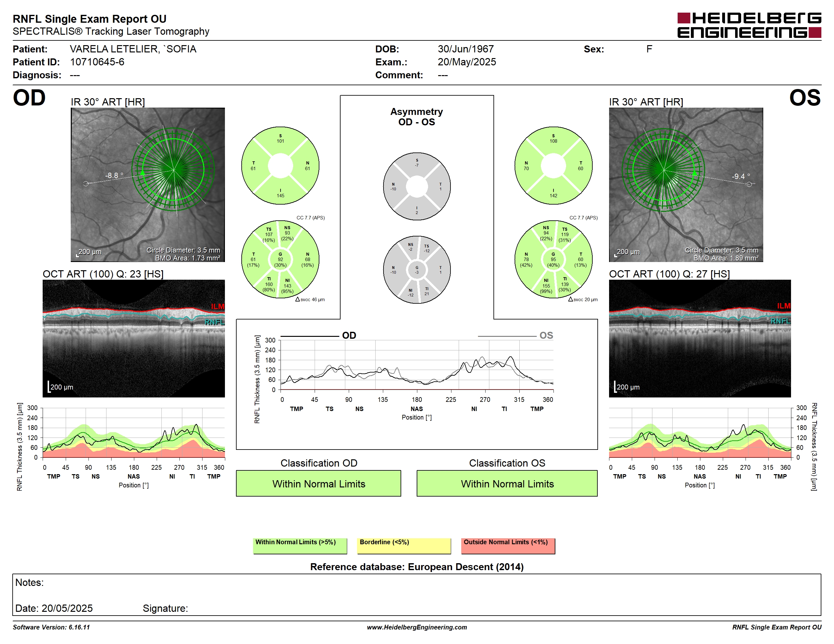Click the OS NI sector 155 (99%)
The image size is (834, 644).
tap(546, 286)
